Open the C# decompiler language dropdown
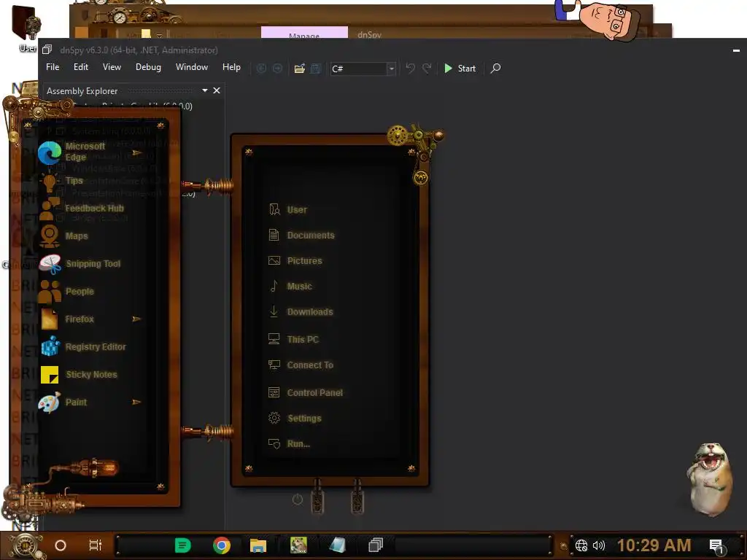Screen dimensions: 747x560 coord(363,69)
